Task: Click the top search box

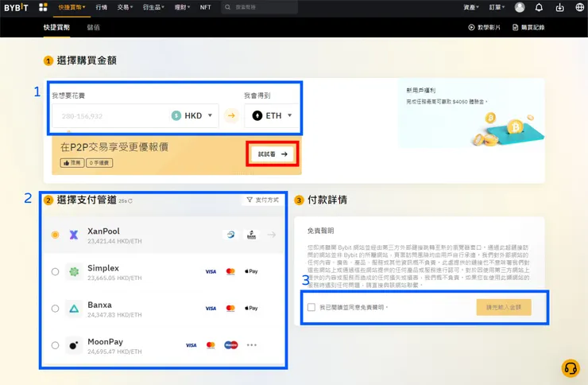Action: coord(260,7)
